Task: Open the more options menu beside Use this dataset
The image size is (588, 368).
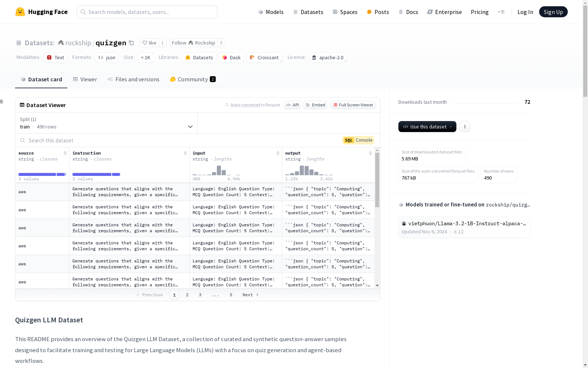Action: [x=465, y=127]
